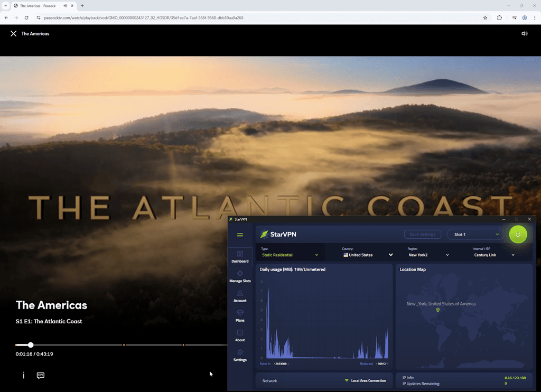This screenshot has width=541, height=392.
Task: Open the episode info icon
Action: tap(23, 375)
